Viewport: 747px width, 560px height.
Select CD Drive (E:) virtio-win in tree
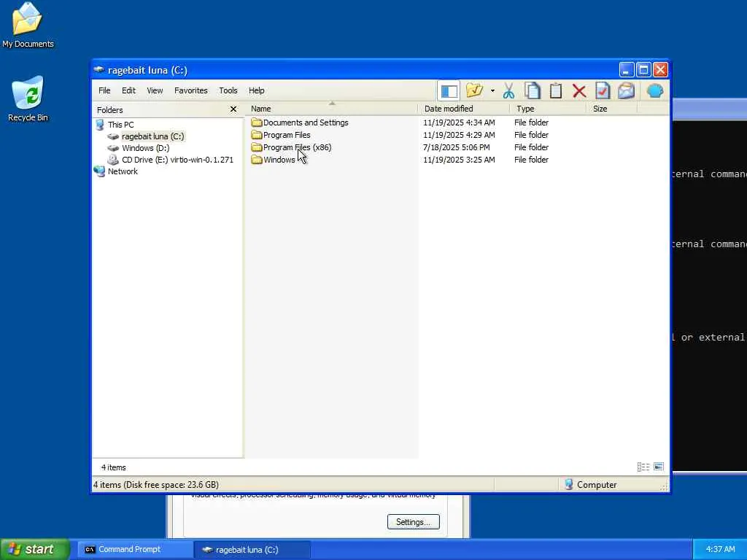177,160
